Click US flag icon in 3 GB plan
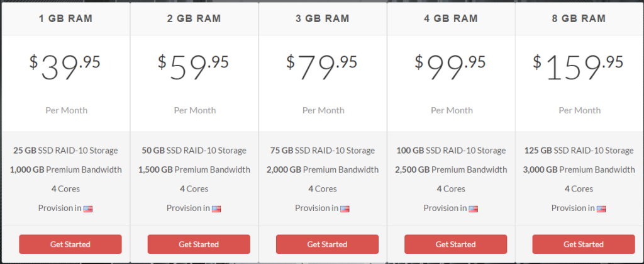The image size is (644, 264). point(345,209)
